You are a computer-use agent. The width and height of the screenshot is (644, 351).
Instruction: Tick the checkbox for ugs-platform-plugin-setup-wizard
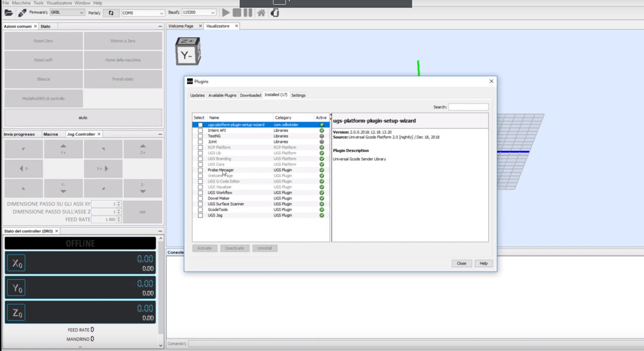(200, 125)
